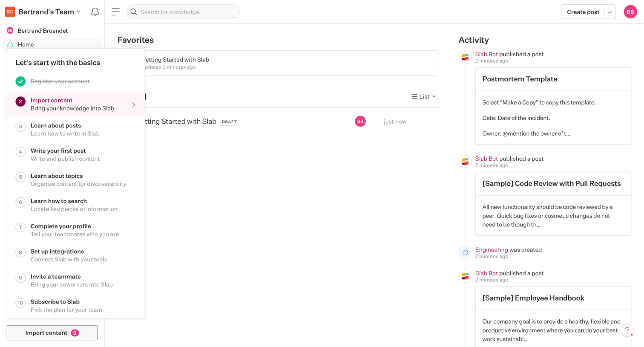This screenshot has width=644, height=347.
Task: Select Invite a teammate step
Action: [x=76, y=280]
